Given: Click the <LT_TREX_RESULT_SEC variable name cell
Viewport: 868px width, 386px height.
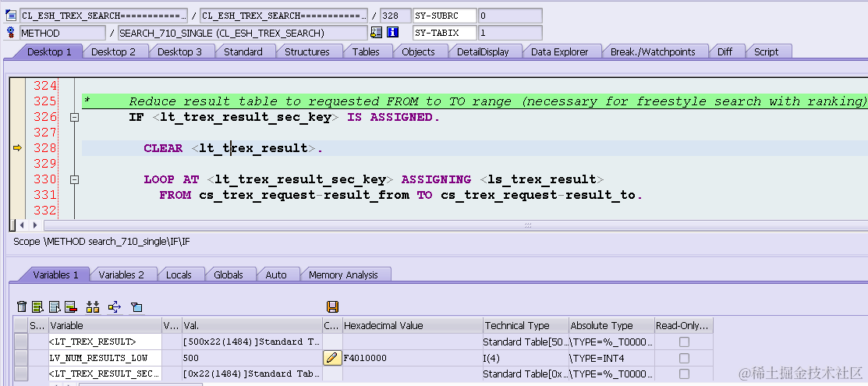Looking at the screenshot, I should (105, 374).
